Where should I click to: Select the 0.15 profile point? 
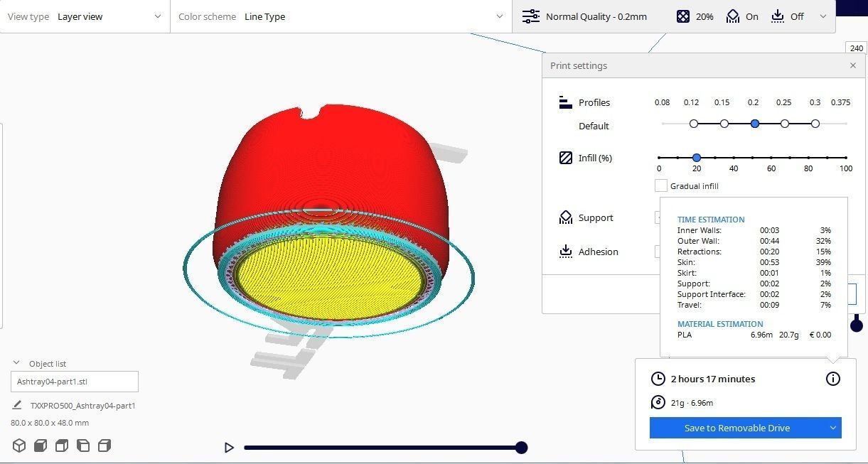click(724, 124)
